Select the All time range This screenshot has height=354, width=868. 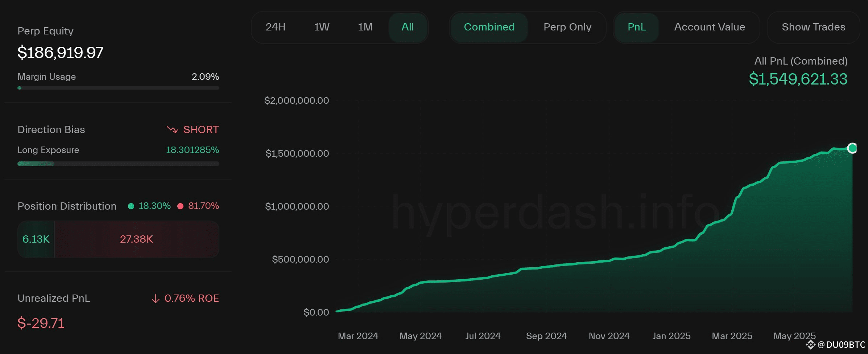408,27
